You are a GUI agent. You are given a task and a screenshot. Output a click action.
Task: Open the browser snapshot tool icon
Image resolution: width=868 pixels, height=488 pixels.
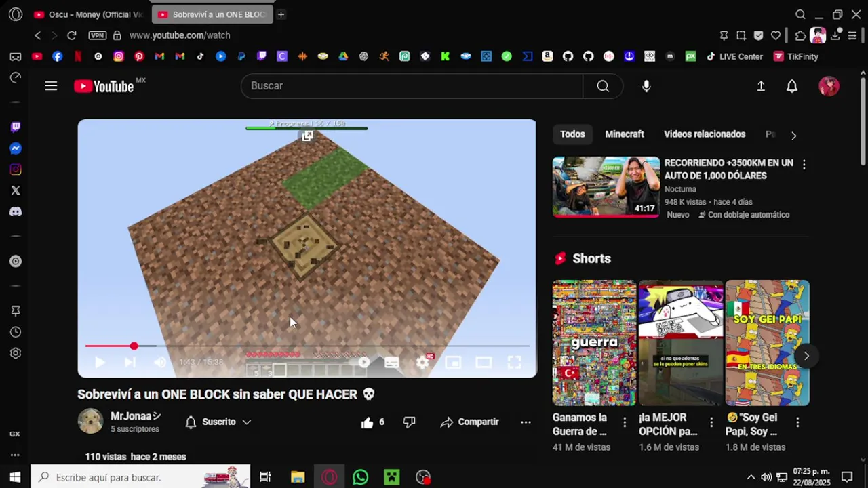pos(741,35)
